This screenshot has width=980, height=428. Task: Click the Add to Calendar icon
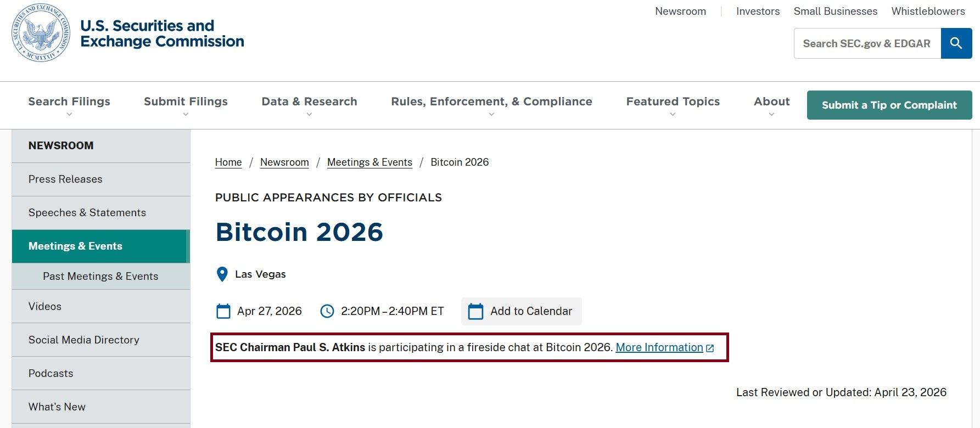(475, 311)
